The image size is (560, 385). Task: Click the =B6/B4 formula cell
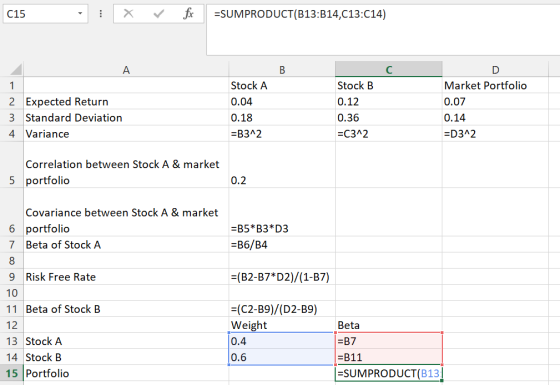pyautogui.click(x=282, y=245)
